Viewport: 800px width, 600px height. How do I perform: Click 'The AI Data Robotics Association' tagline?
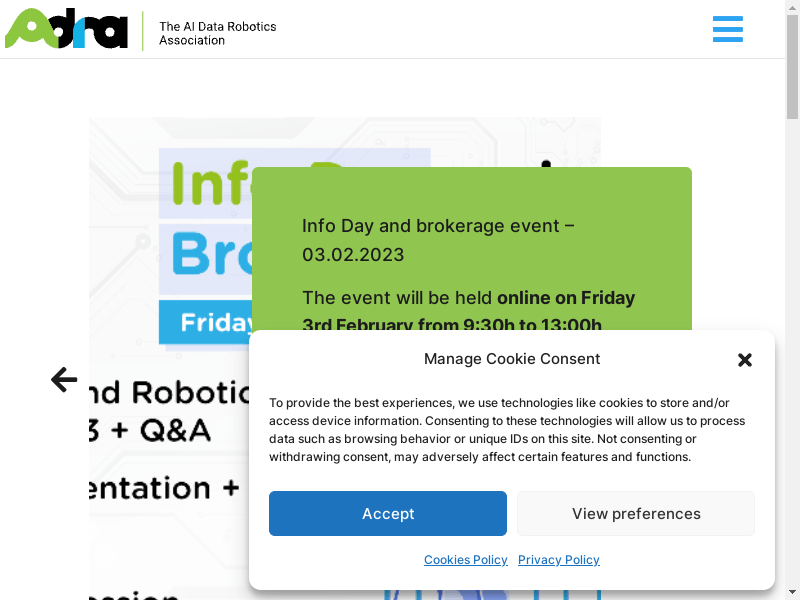point(217,33)
